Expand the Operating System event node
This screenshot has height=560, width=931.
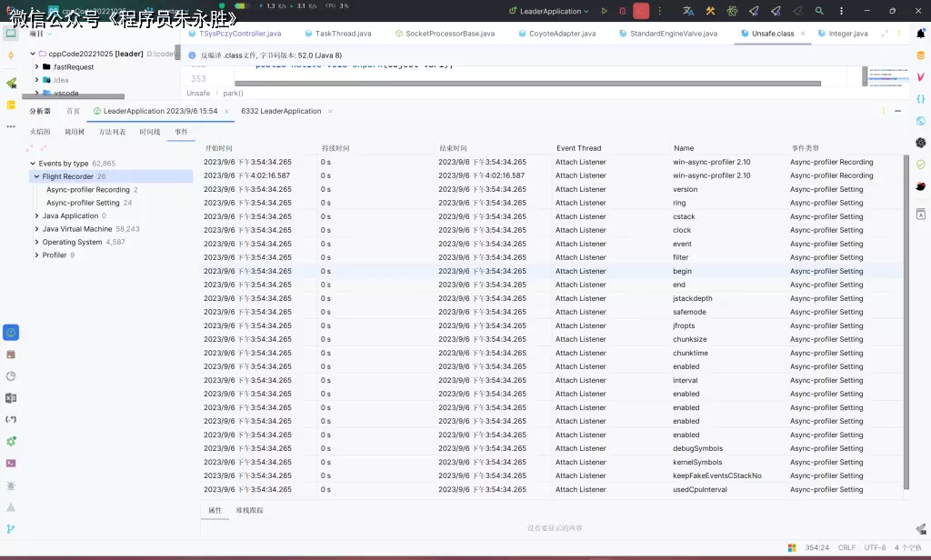point(36,243)
